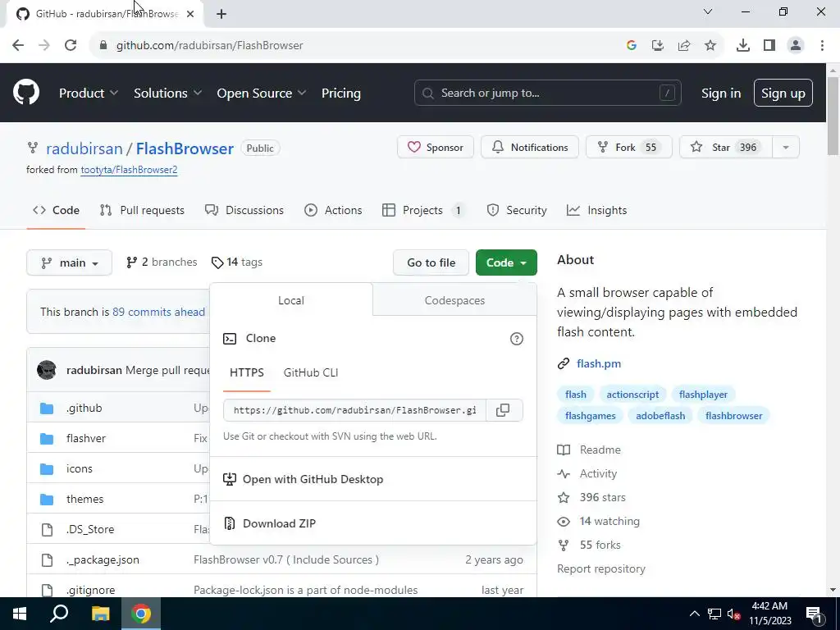The image size is (840, 630).
Task: Switch to the Codespaces tab
Action: pos(454,300)
